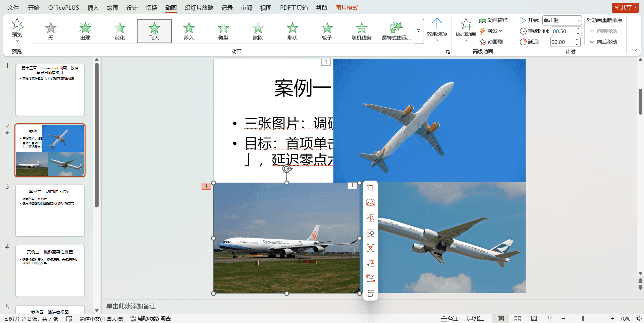Open the 效果选项 (Effect Options) dropdown
The image size is (644, 323).
point(437,30)
